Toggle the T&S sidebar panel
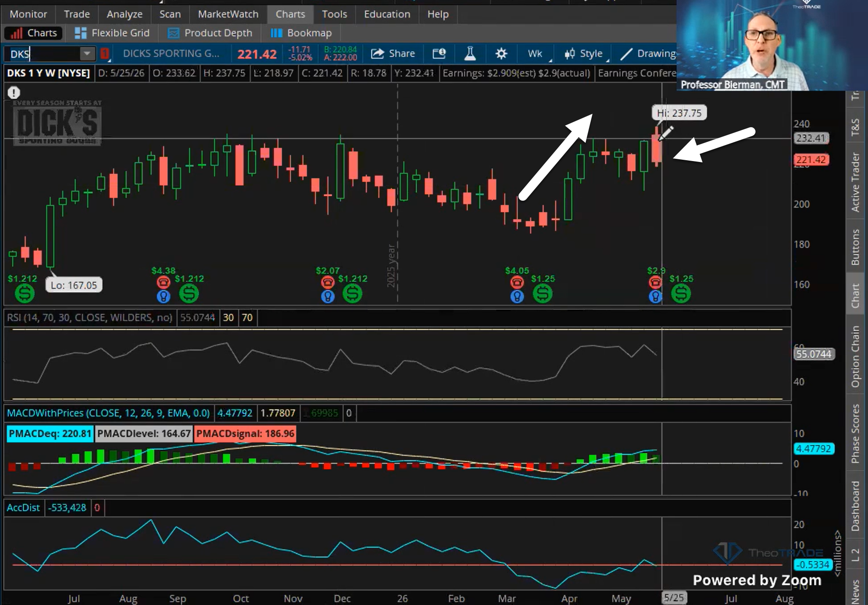Screen dimensions: 868x605 [855, 127]
